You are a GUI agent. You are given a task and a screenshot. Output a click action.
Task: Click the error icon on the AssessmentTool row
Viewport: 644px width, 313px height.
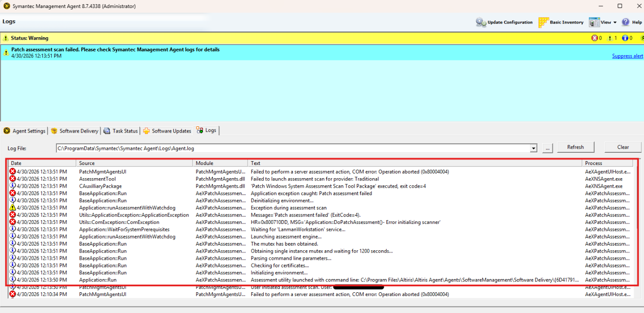click(x=13, y=179)
